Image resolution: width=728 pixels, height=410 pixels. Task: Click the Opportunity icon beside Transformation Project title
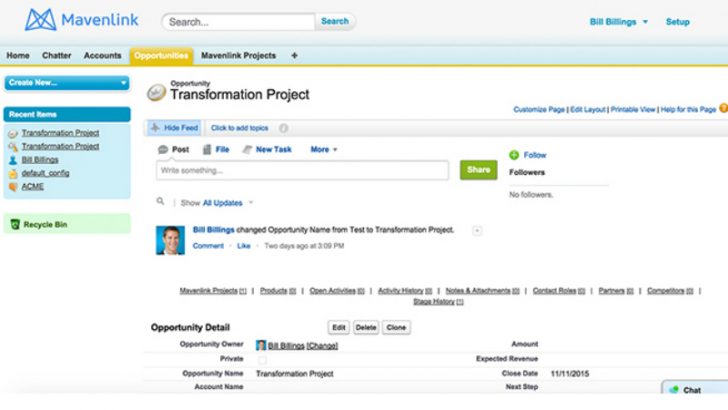156,92
